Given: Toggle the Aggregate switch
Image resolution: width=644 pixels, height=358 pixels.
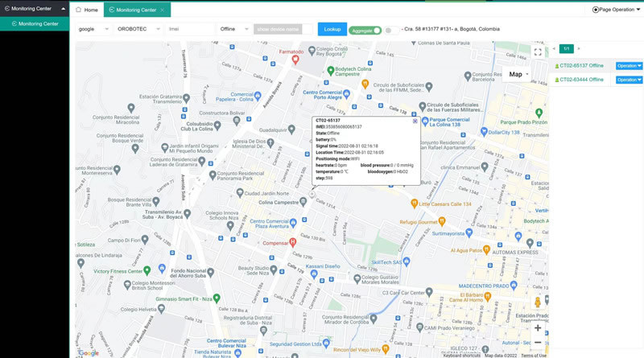Looking at the screenshot, I should tap(365, 31).
